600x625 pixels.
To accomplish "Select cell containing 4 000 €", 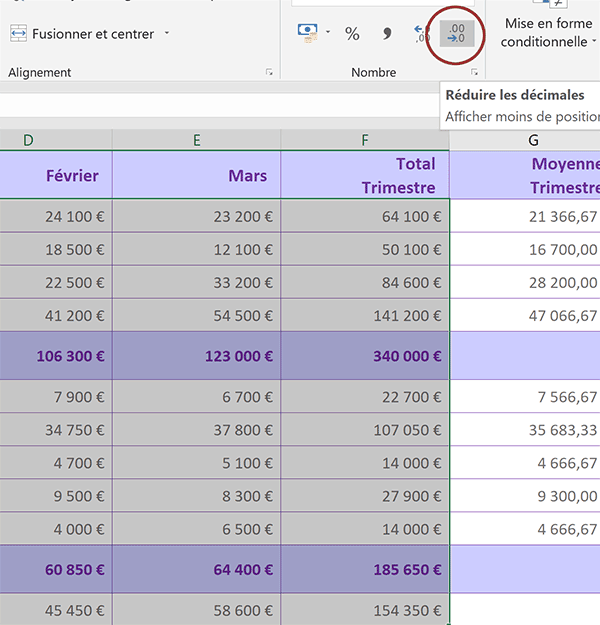I will pyautogui.click(x=56, y=529).
